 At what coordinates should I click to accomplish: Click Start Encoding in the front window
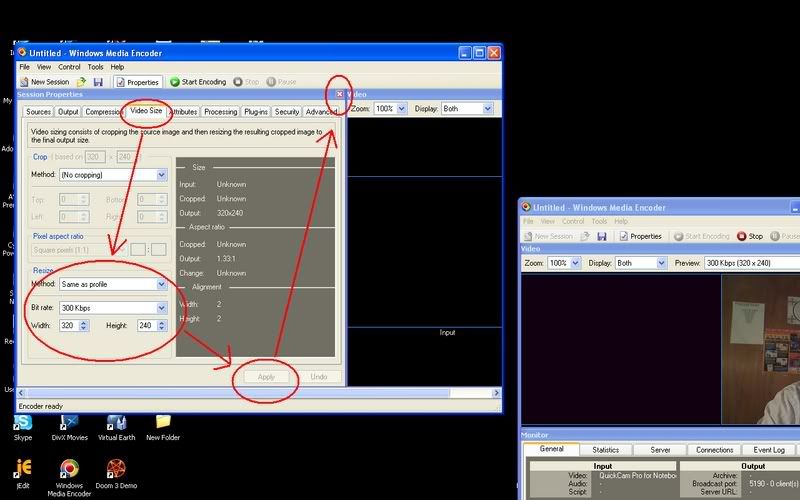[198, 82]
